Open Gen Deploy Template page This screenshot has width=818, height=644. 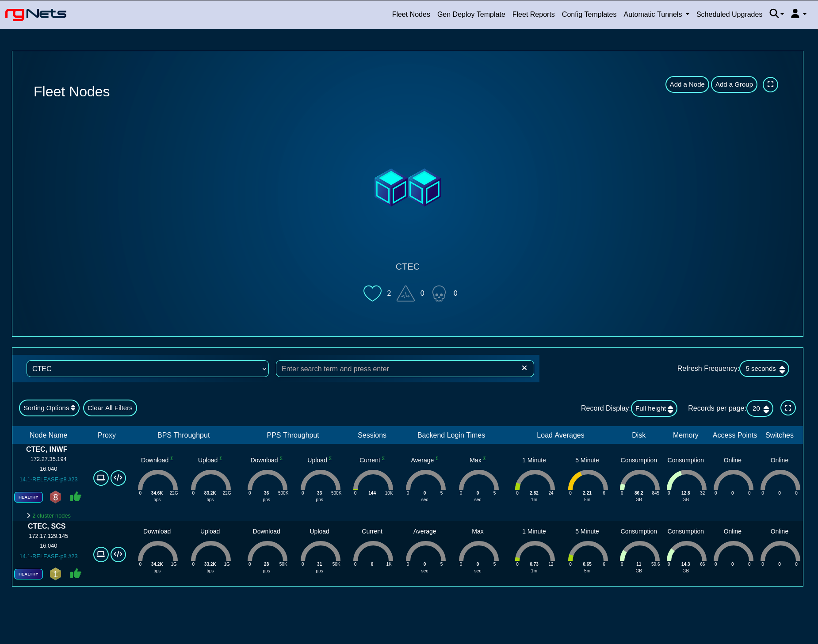click(x=471, y=14)
